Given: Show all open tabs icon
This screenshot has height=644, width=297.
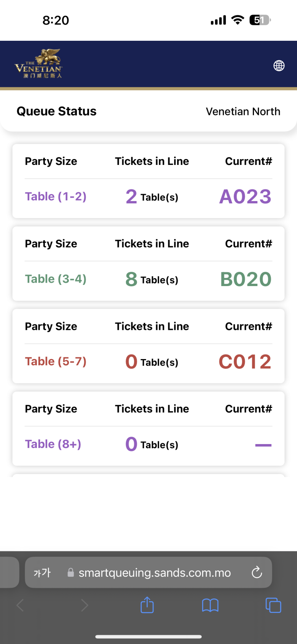Looking at the screenshot, I should 273,605.
